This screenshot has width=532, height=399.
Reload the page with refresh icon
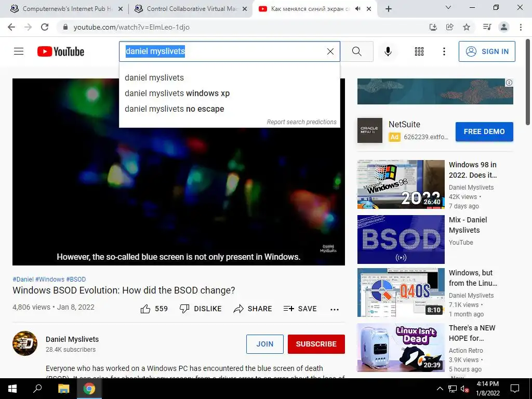tap(45, 27)
